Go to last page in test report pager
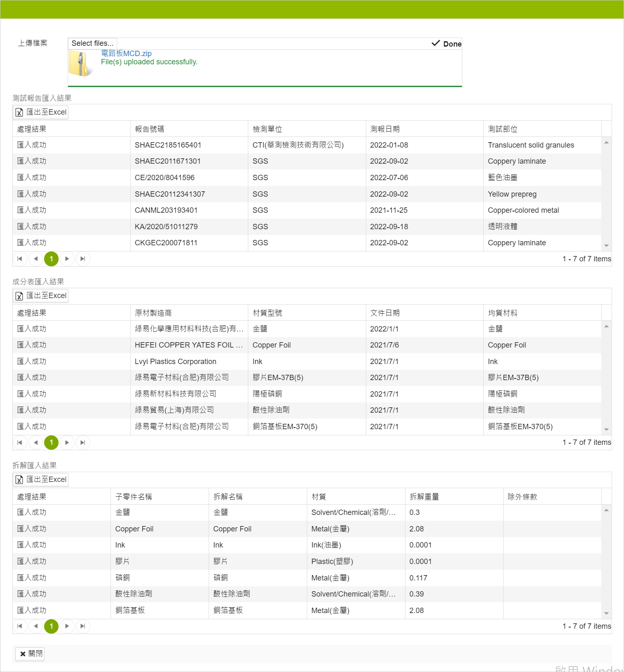 pyautogui.click(x=83, y=259)
